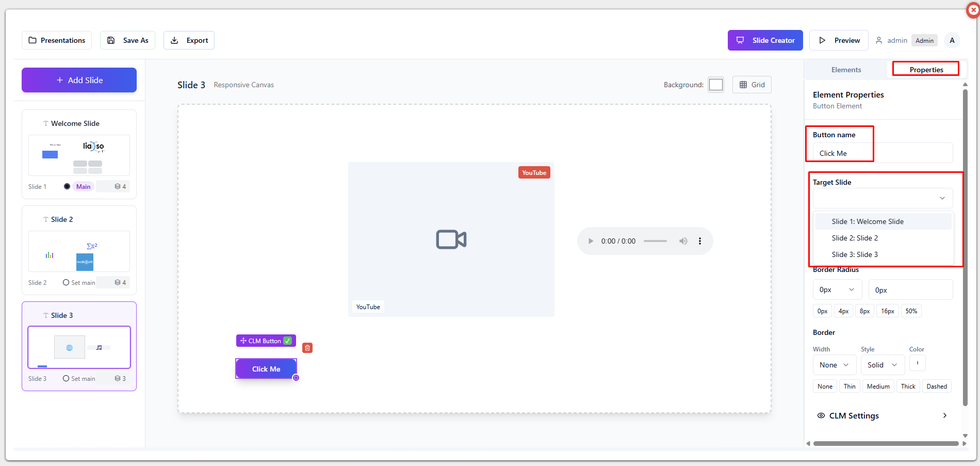Viewport: 980px width, 466px height.
Task: Click the Add Slide button
Action: 79,80
